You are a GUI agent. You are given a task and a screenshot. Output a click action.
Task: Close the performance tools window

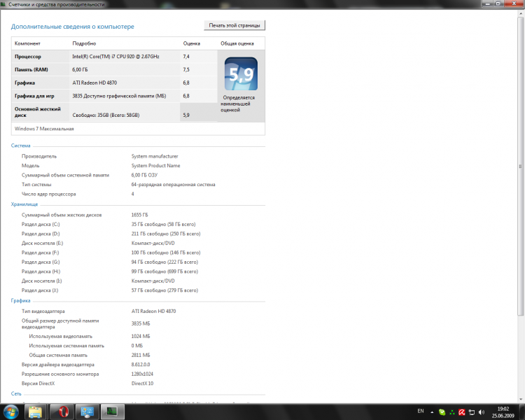(514, 3)
